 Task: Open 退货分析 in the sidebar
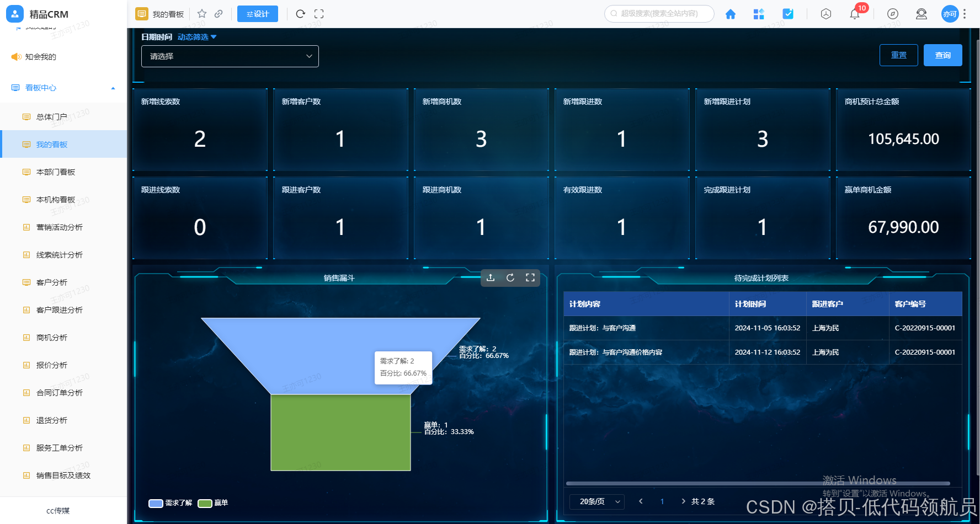pos(63,420)
